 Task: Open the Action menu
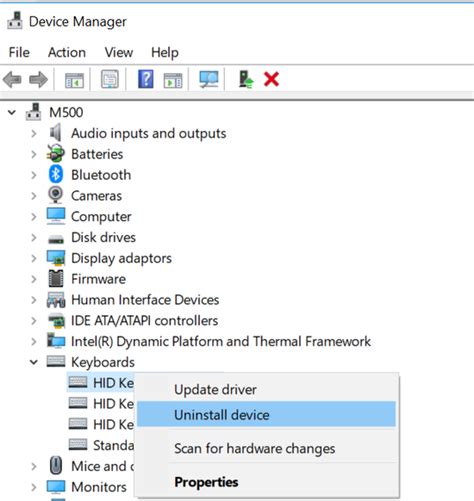click(67, 52)
